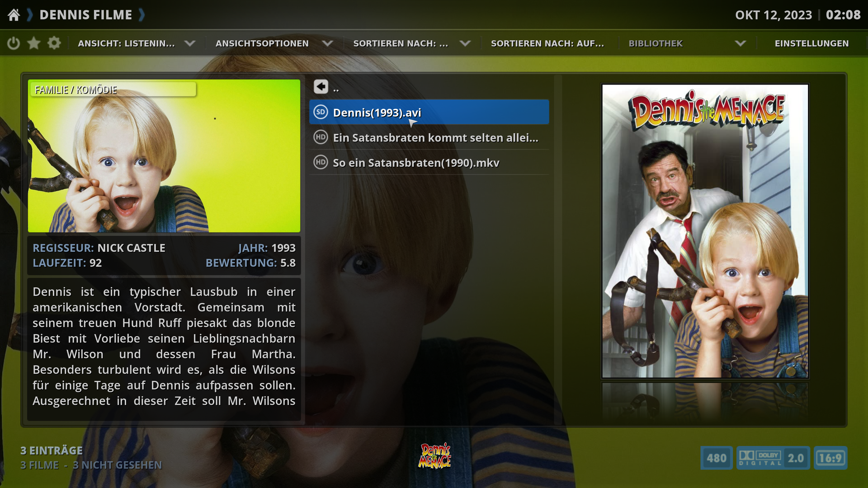This screenshot has width=868, height=488.
Task: Click the Dennis the Menace poster
Action: pyautogui.click(x=705, y=231)
